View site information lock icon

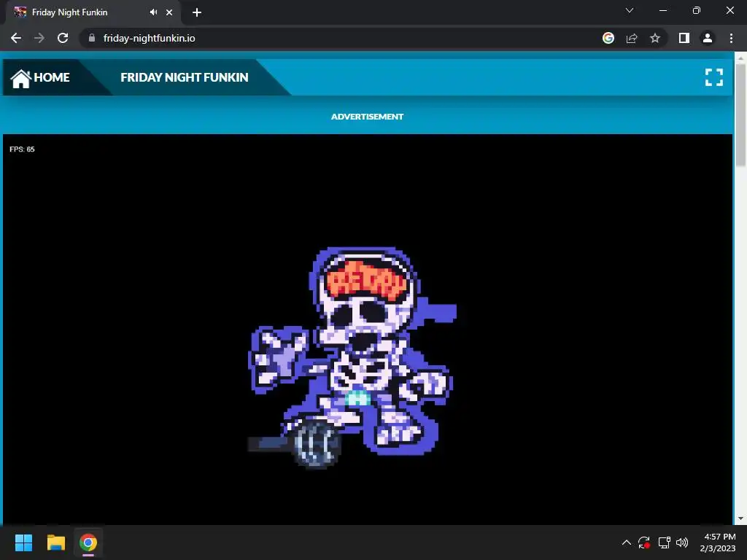(92, 38)
